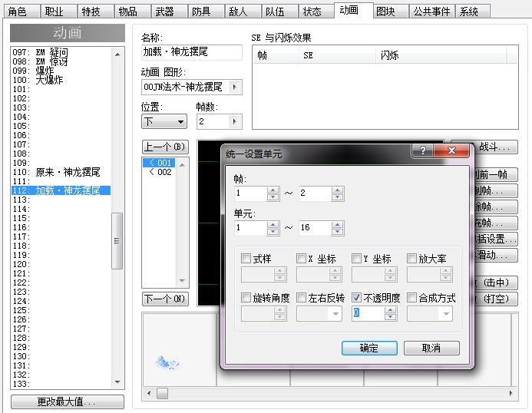Switch to the 职业 tab

(x=58, y=12)
